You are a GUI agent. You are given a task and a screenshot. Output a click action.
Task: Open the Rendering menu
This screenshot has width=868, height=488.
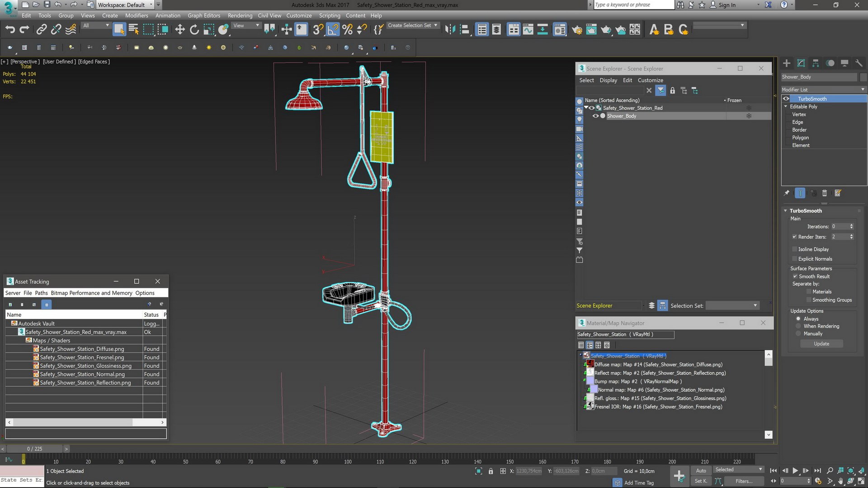click(x=240, y=15)
